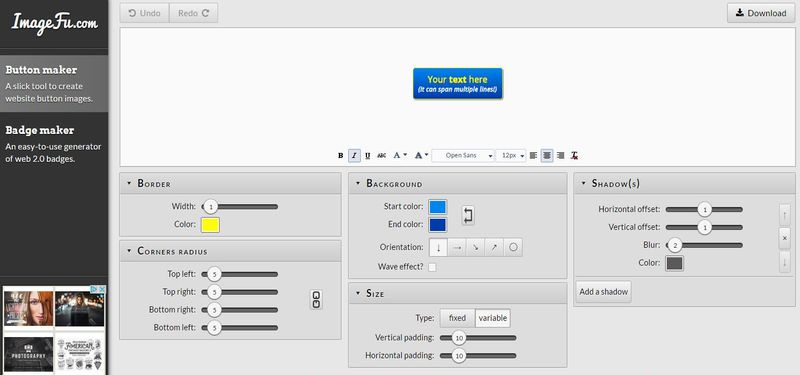Collapse the Corners radius panel
The image size is (800, 375).
pyautogui.click(x=129, y=251)
